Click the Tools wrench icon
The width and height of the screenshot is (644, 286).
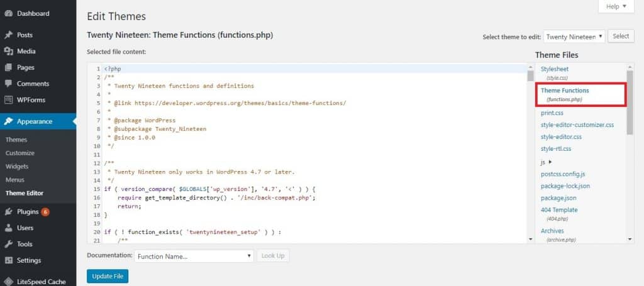point(8,244)
